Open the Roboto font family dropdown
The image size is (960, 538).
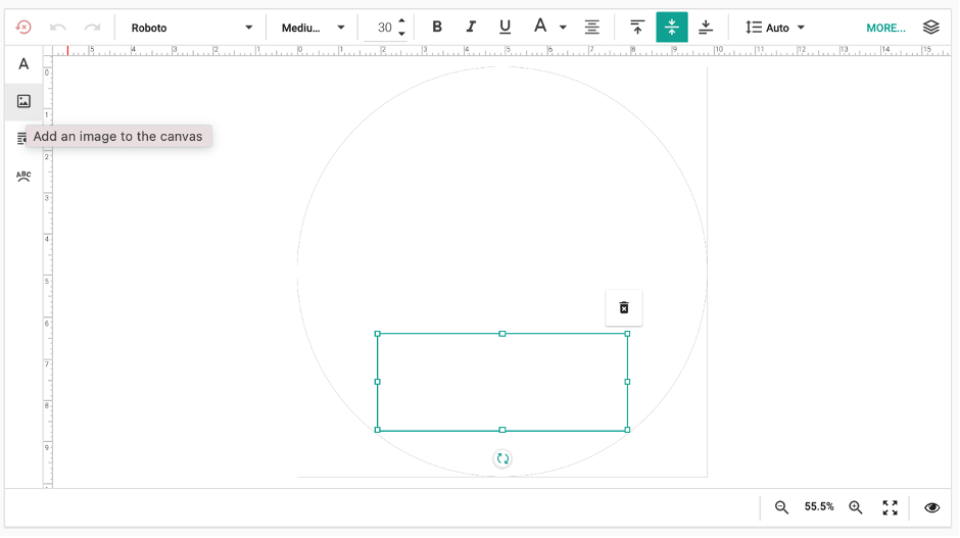pos(192,28)
